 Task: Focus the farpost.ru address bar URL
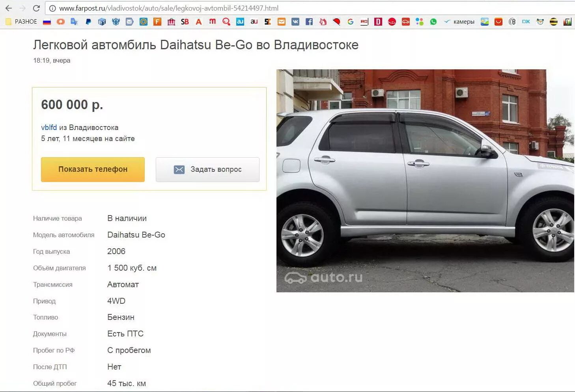[x=169, y=8]
